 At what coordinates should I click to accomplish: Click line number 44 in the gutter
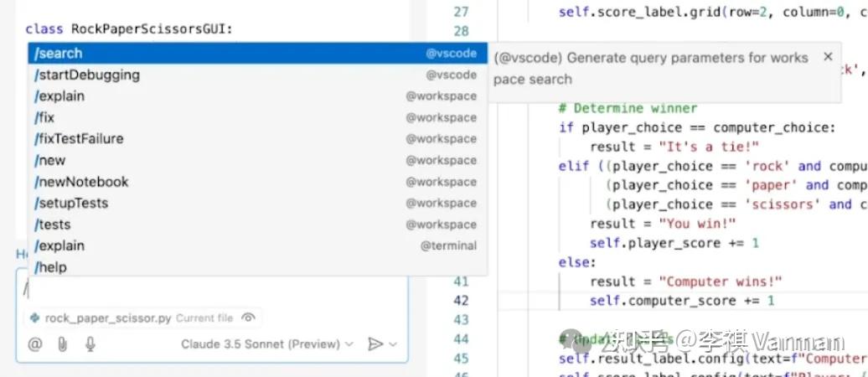click(x=461, y=338)
